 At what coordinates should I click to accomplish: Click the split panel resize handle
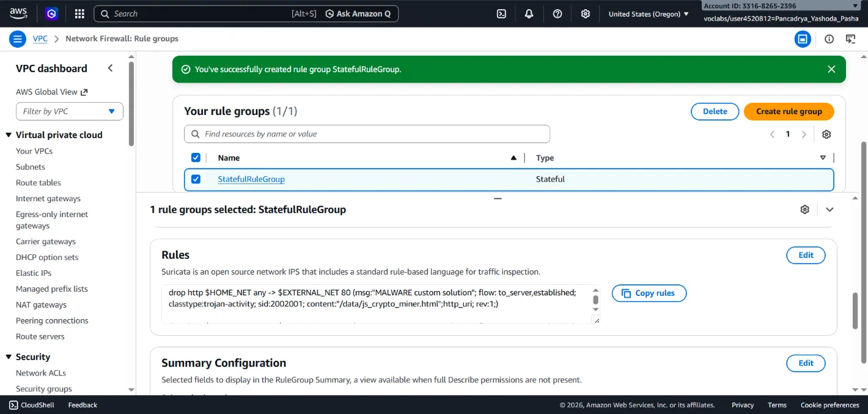click(x=498, y=198)
